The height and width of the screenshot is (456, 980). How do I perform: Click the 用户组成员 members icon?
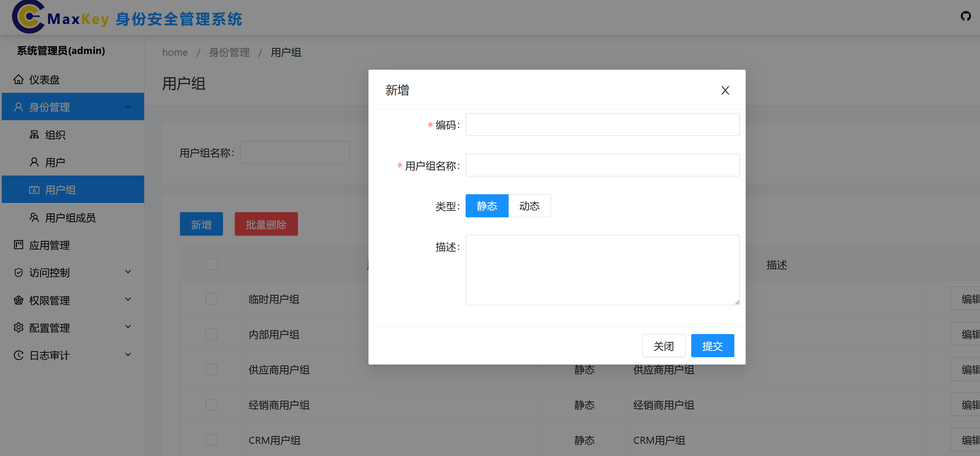point(35,217)
